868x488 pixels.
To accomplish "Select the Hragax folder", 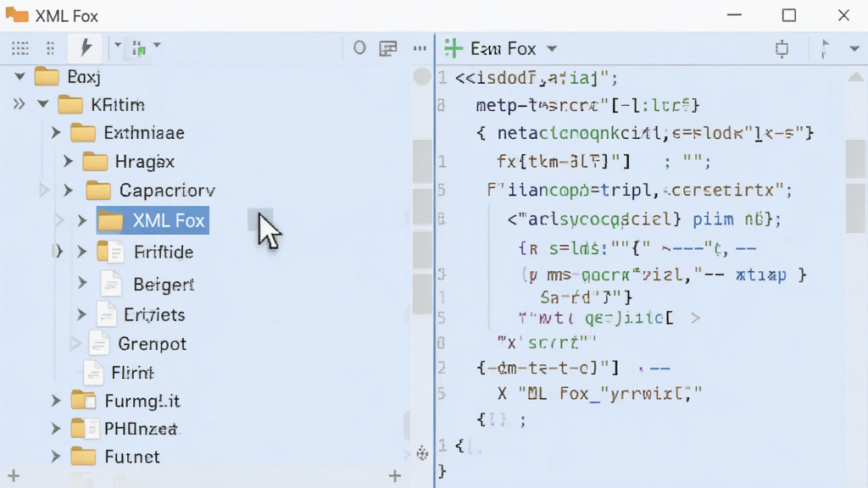I will tap(129, 162).
